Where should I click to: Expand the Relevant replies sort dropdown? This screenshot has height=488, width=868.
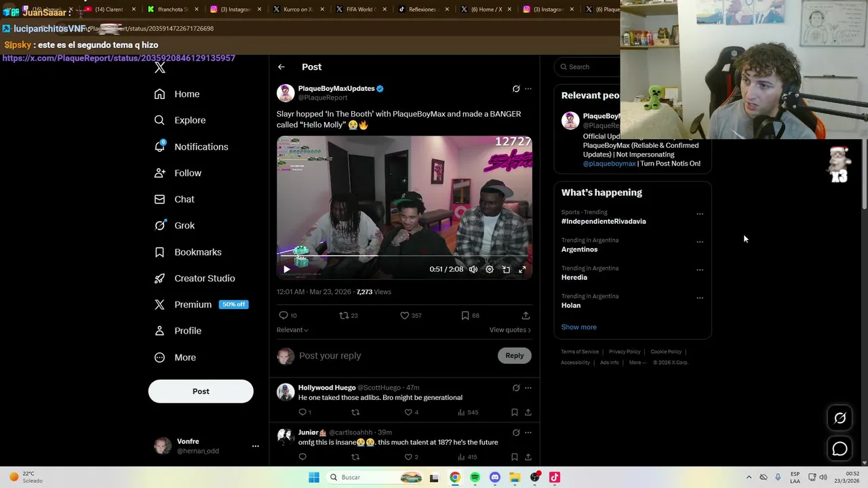pyautogui.click(x=292, y=330)
